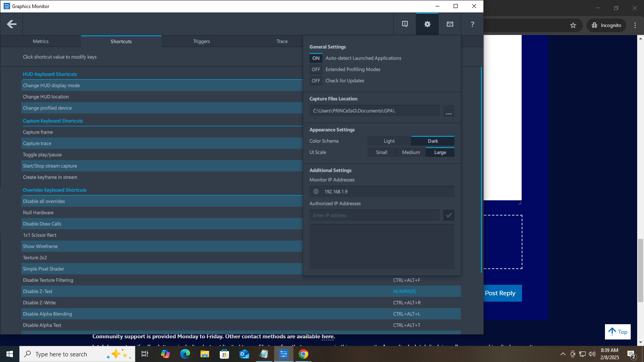This screenshot has height=362, width=644.
Task: Open the help question mark
Action: tap(472, 24)
